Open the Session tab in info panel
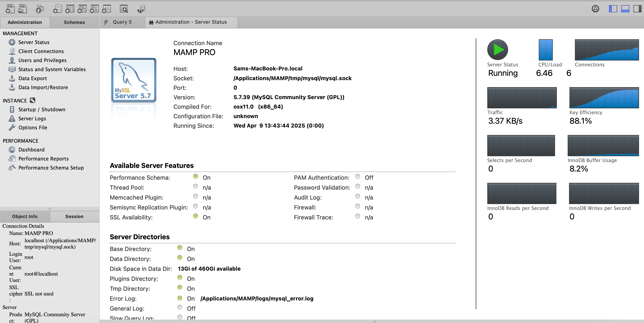 [x=74, y=216]
